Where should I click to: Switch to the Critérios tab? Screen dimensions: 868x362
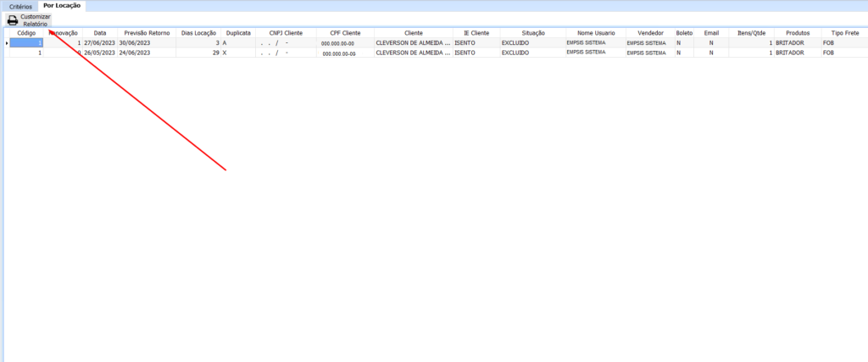click(20, 6)
